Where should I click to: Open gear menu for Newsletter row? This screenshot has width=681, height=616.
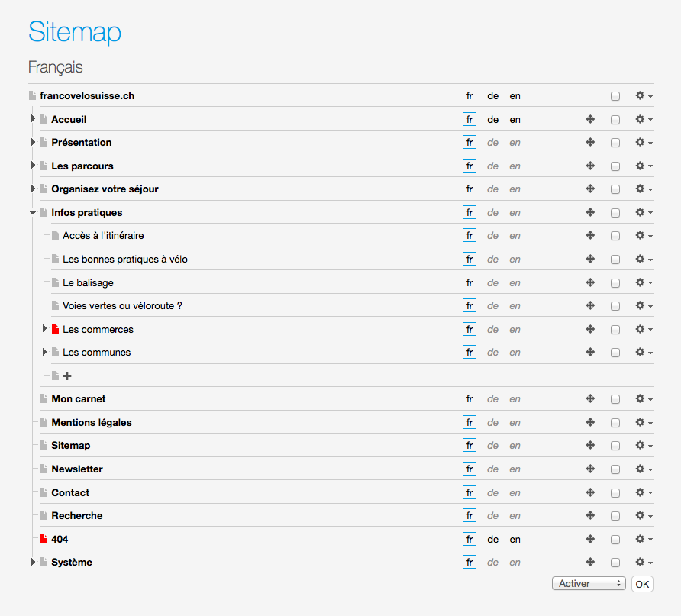[x=644, y=469]
